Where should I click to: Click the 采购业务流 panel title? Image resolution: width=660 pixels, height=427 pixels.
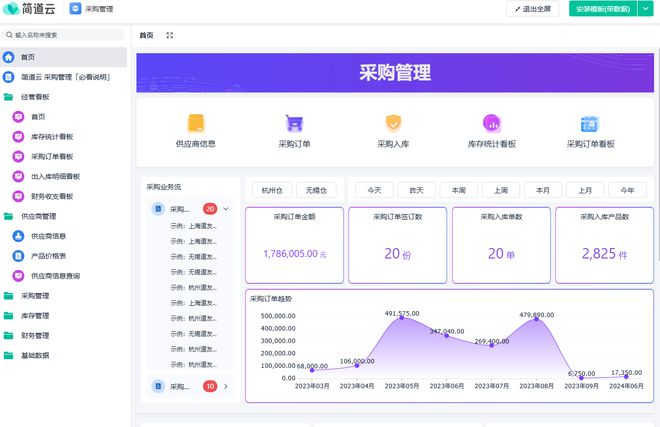164,187
